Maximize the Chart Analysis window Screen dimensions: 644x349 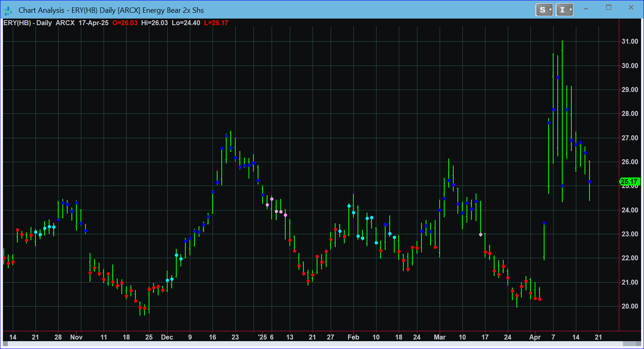click(608, 7)
